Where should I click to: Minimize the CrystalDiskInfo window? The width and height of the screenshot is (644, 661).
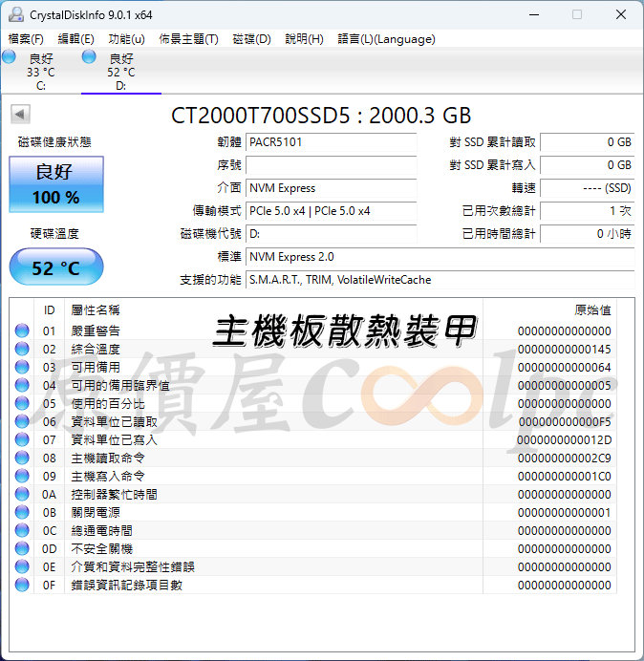[534, 14]
